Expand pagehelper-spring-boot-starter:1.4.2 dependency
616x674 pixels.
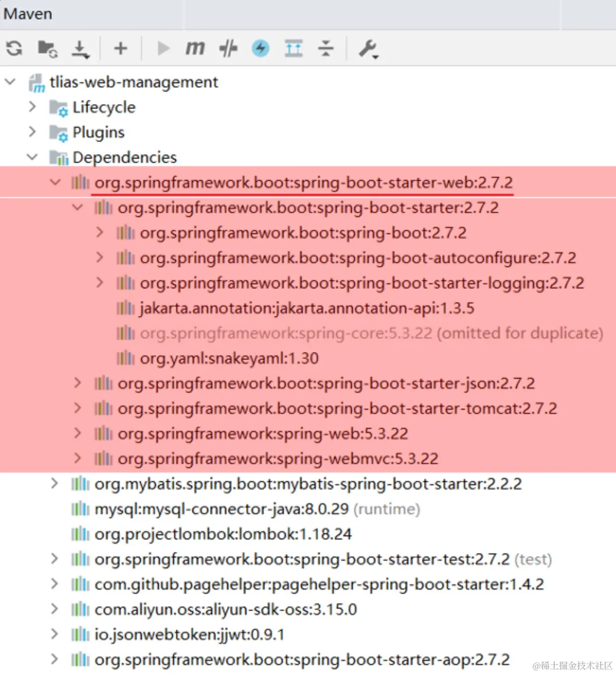(55, 584)
